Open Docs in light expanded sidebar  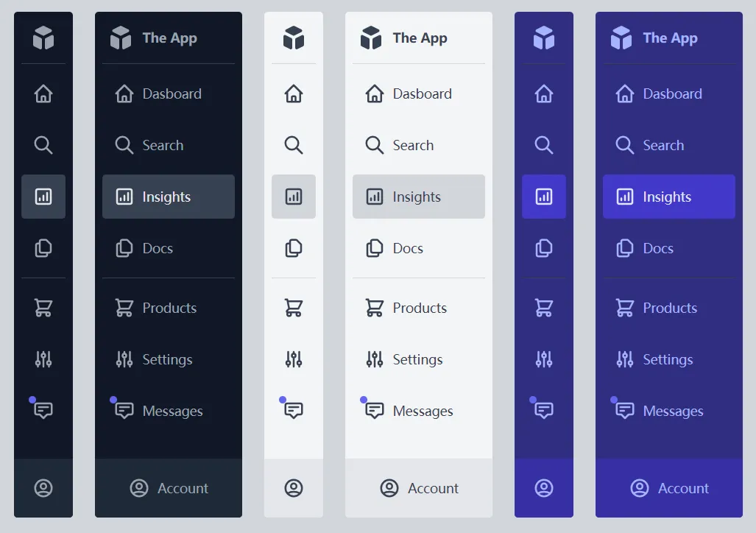419,248
